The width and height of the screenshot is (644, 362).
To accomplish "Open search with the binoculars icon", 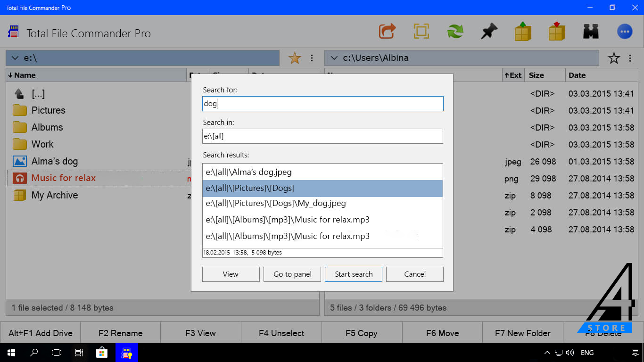I will (x=591, y=32).
